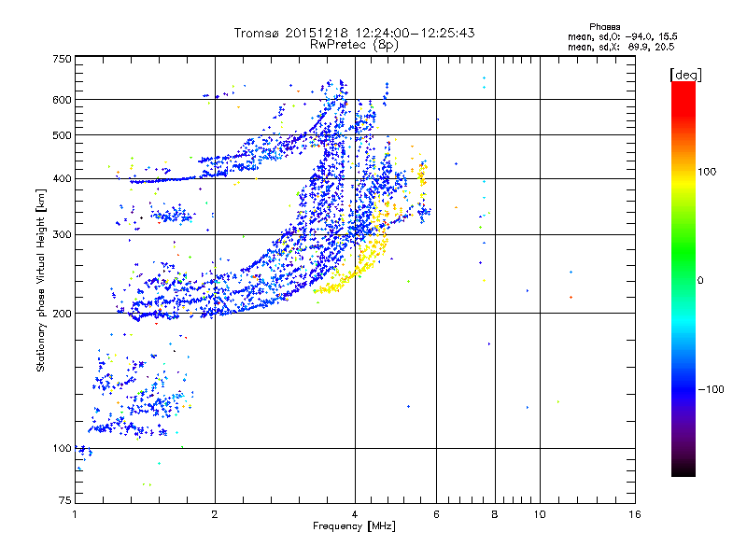747x560 pixels.
Task: Click the '6' tick label on the frequency axis
Action: [436, 514]
